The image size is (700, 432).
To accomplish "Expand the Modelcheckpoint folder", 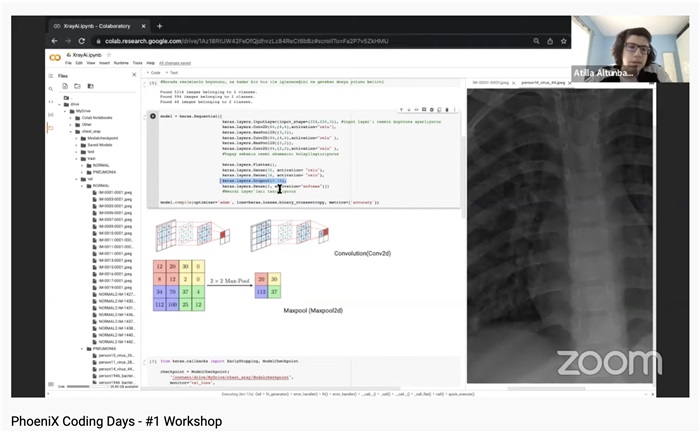I will [x=77, y=138].
